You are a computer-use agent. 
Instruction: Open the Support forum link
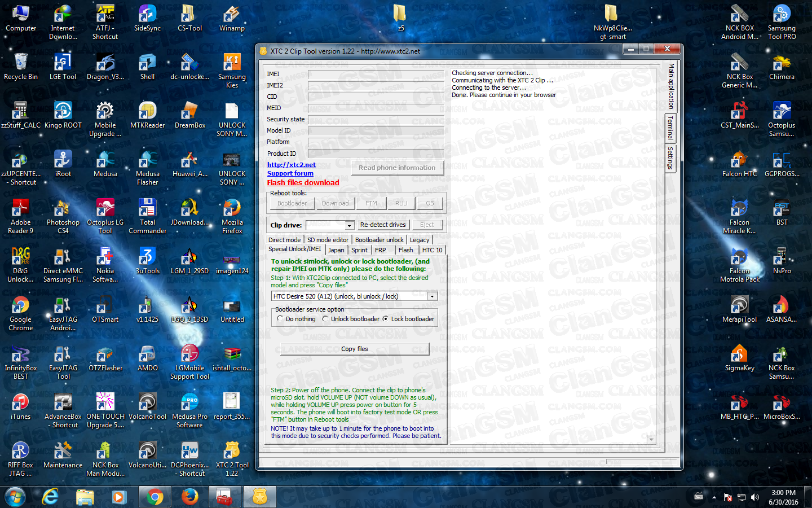pyautogui.click(x=290, y=173)
